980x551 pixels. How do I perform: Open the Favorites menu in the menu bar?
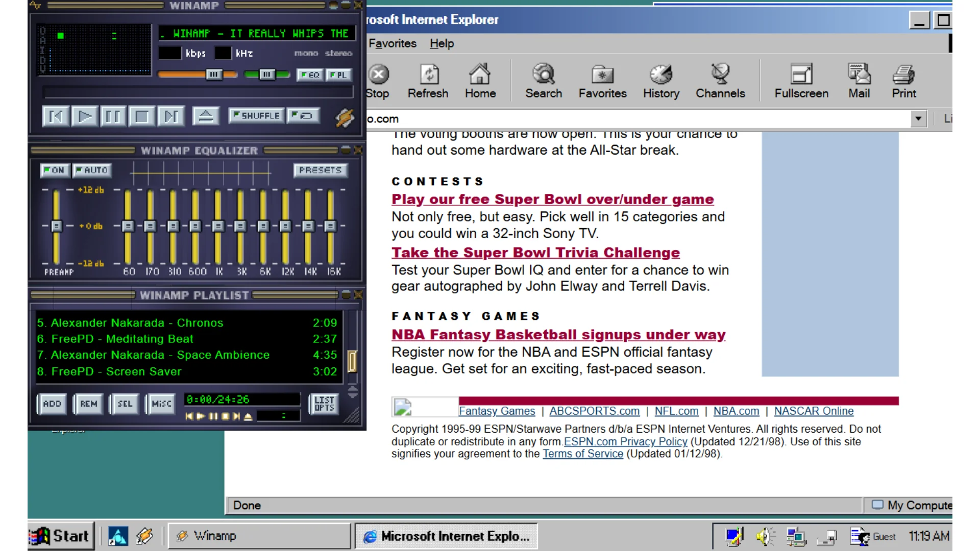(393, 44)
